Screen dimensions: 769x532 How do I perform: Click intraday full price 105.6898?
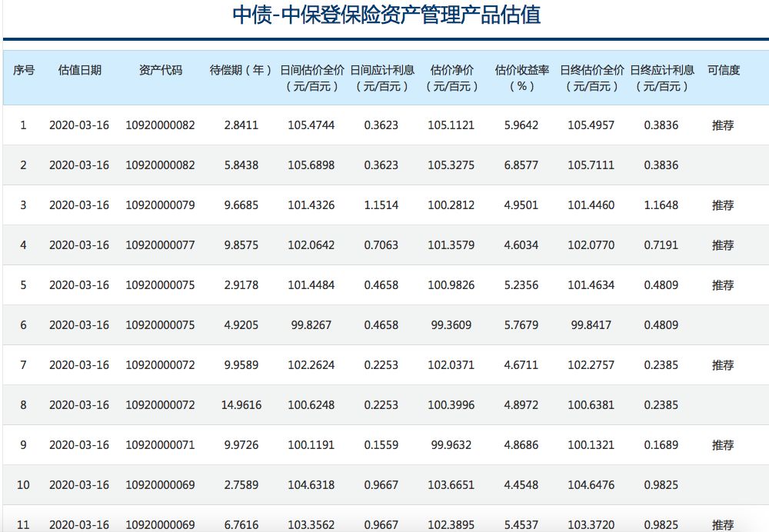tap(311, 165)
